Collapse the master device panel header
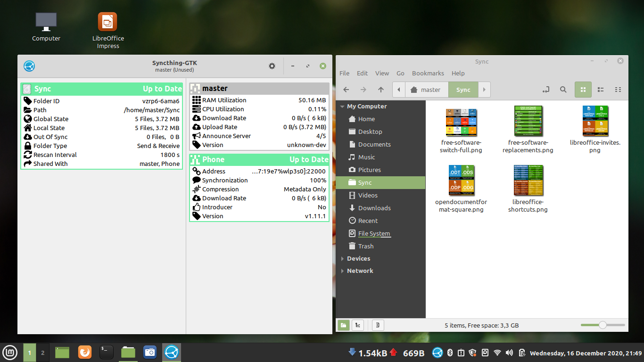The image size is (644, 362). tap(259, 88)
